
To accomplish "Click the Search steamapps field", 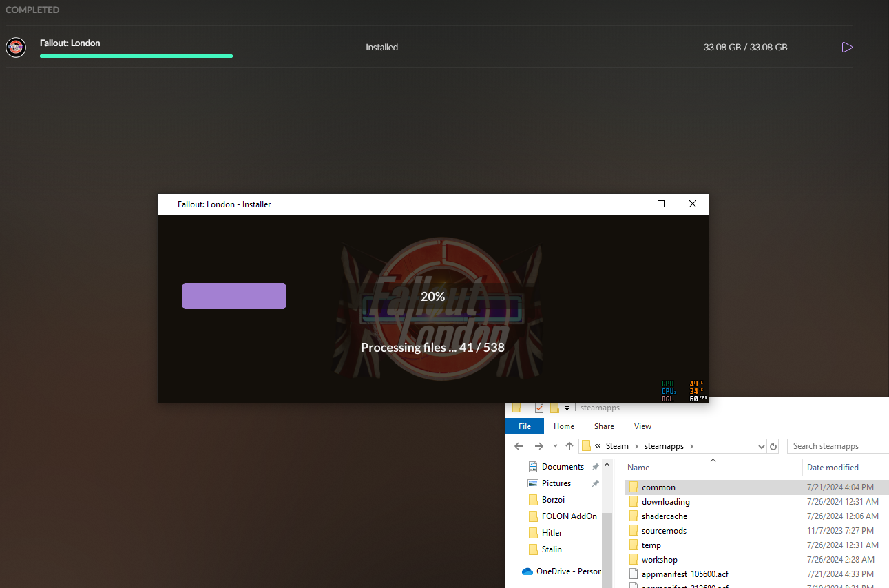I will (838, 446).
